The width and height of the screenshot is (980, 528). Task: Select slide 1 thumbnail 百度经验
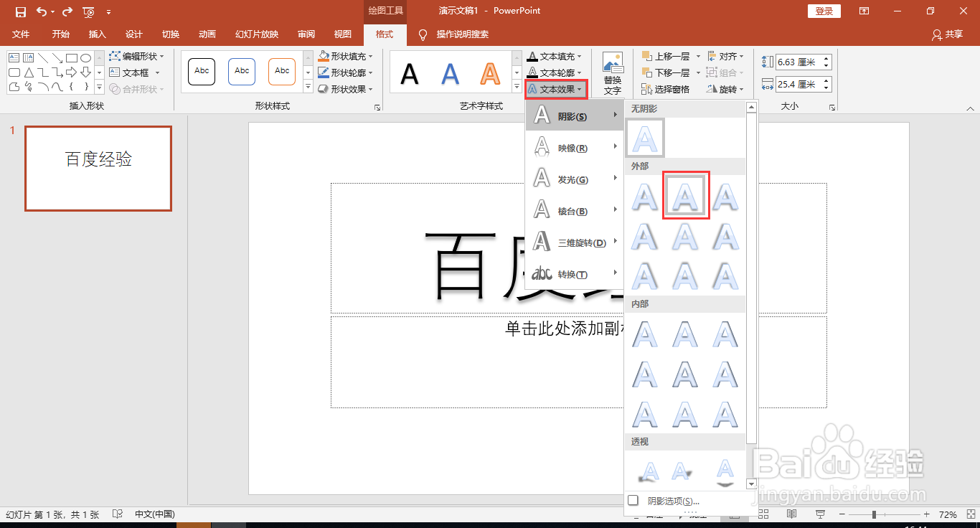point(98,169)
